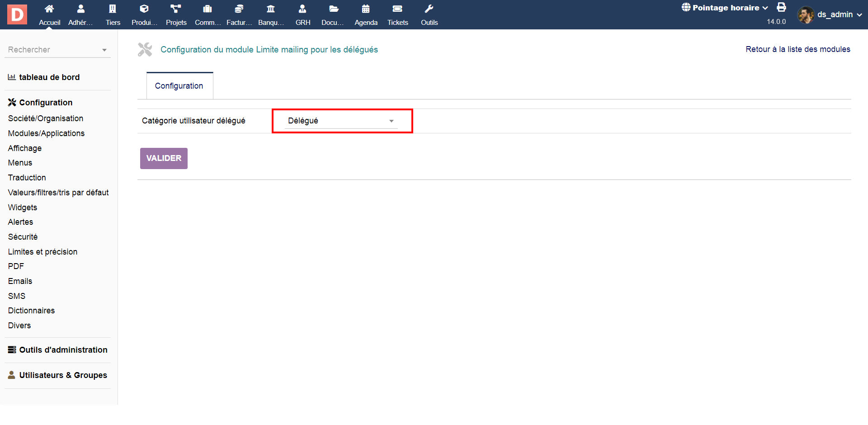Click the printer icon in the top bar

tap(781, 7)
